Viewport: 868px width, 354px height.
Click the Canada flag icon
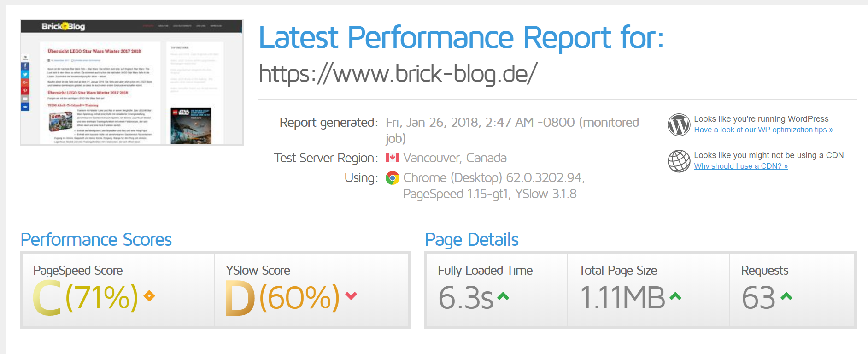pyautogui.click(x=393, y=158)
